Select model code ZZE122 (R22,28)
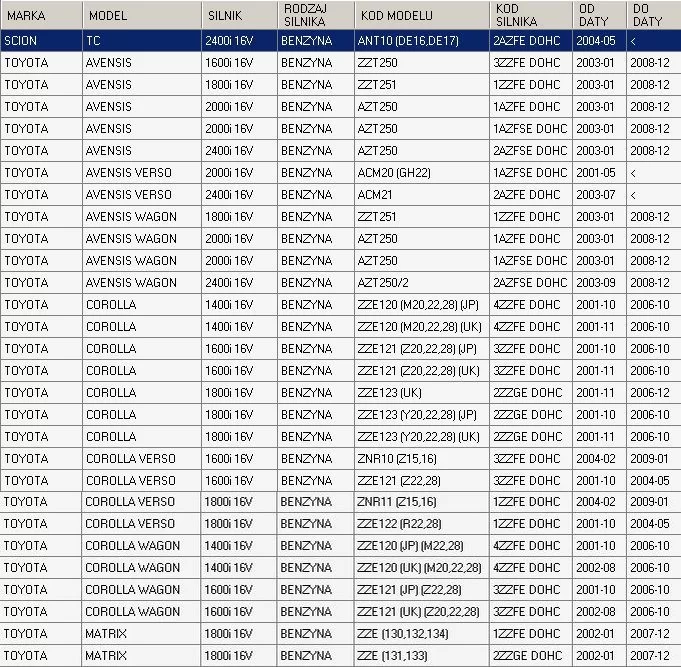 click(421, 524)
